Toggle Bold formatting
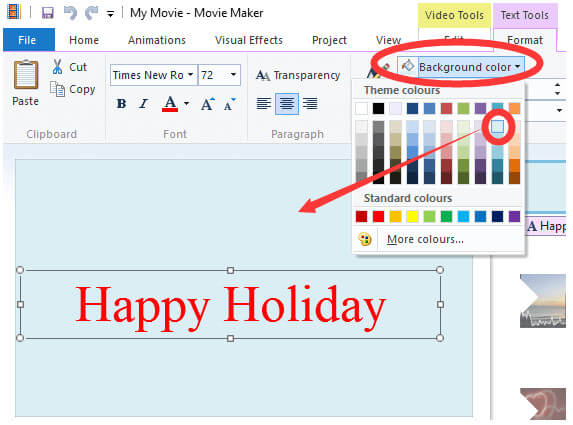 [x=121, y=104]
